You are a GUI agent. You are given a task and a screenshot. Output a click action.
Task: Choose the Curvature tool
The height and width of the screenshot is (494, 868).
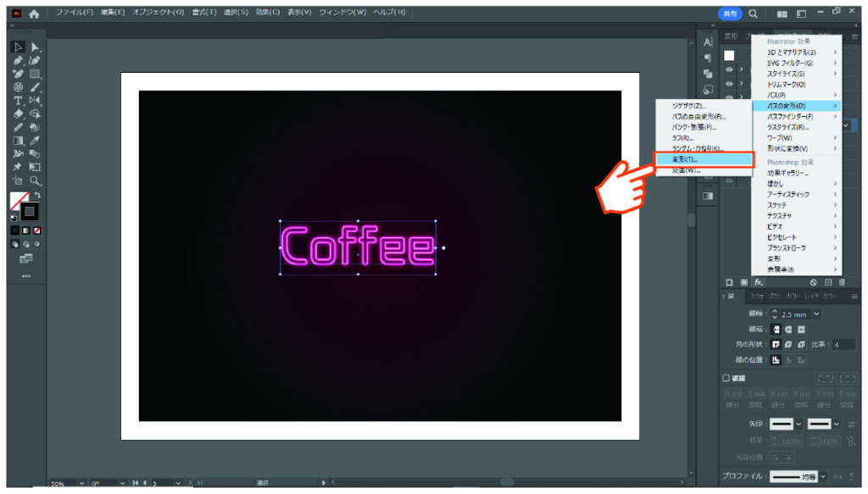tap(35, 60)
